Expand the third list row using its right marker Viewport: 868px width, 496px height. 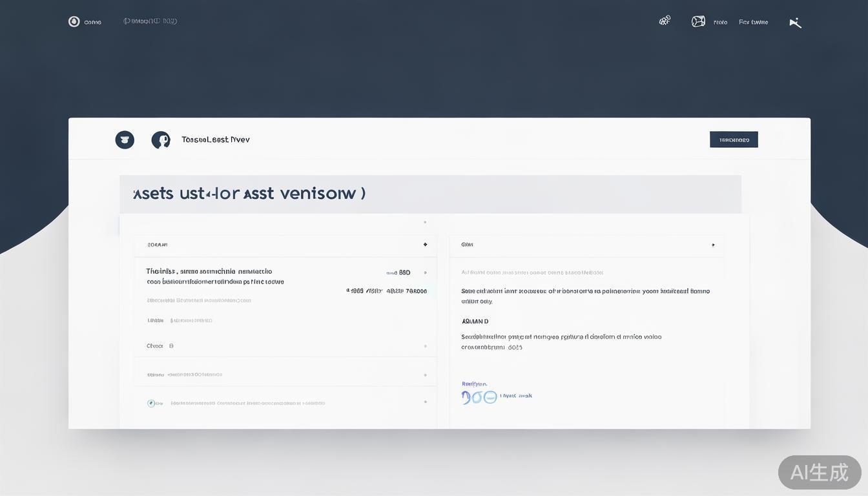click(425, 375)
